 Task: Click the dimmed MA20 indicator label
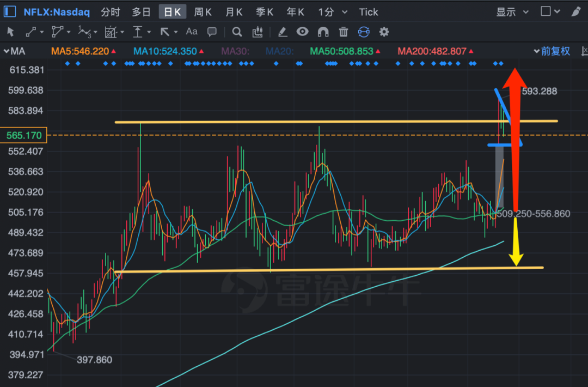[279, 51]
